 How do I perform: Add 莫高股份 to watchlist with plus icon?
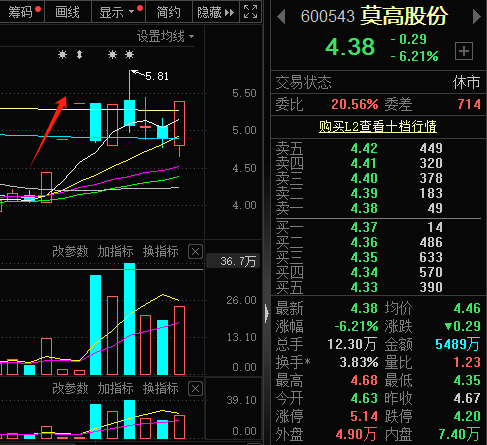(x=464, y=51)
